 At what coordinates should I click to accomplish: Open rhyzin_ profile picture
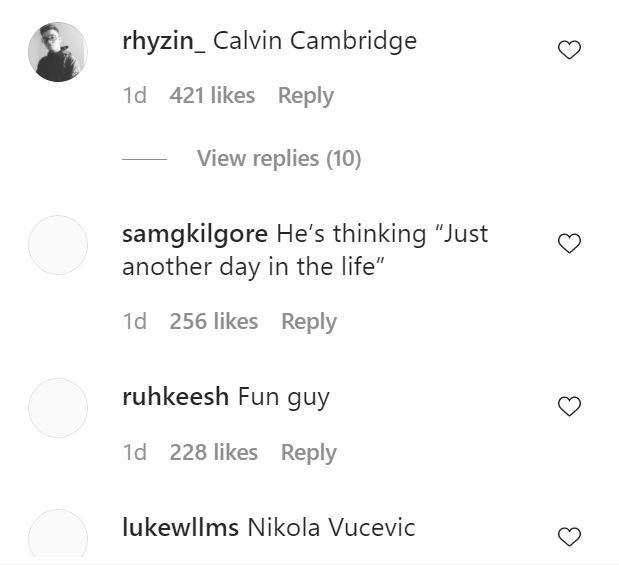click(58, 52)
